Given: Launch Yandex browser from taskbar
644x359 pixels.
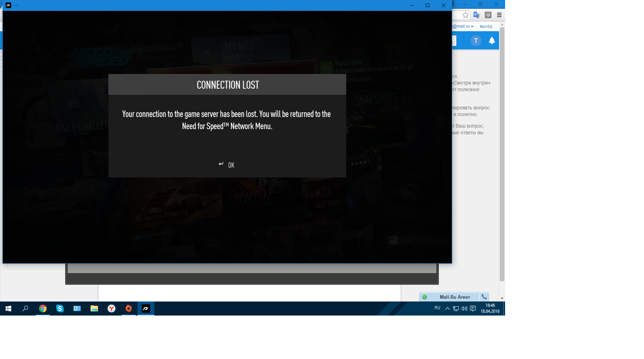Looking at the screenshot, I should click(x=111, y=309).
